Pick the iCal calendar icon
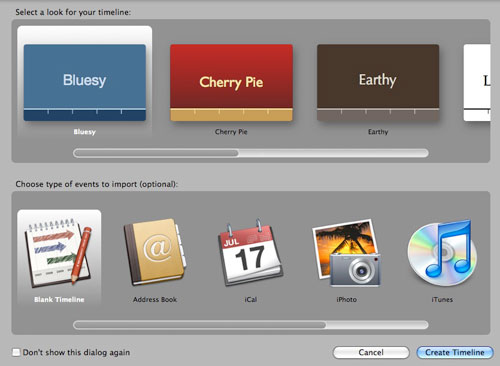The image size is (500, 366). coord(250,252)
